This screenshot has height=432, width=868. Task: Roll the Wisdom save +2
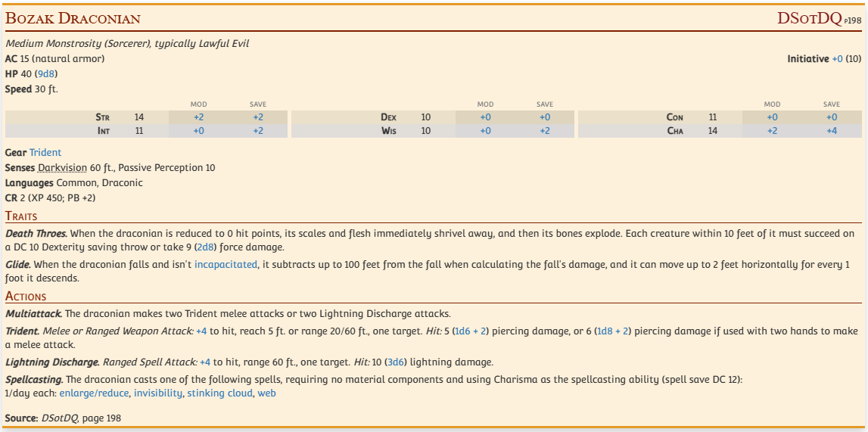(545, 131)
